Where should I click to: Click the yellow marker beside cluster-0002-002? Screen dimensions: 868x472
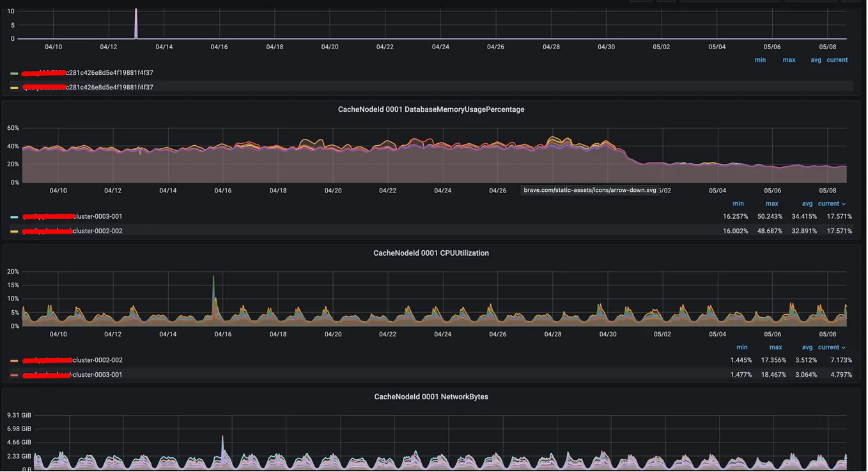coord(14,231)
